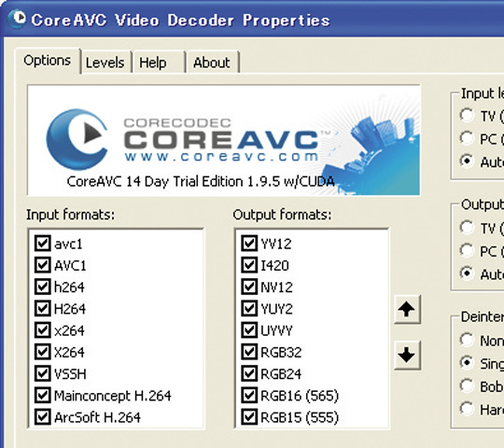Open the About tab
Screen dimensions: 504x448
[212, 63]
